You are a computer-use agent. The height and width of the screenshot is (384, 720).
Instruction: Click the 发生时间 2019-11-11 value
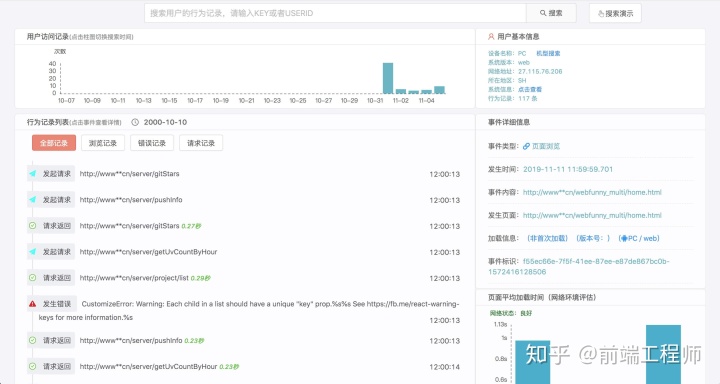pyautogui.click(x=568, y=169)
